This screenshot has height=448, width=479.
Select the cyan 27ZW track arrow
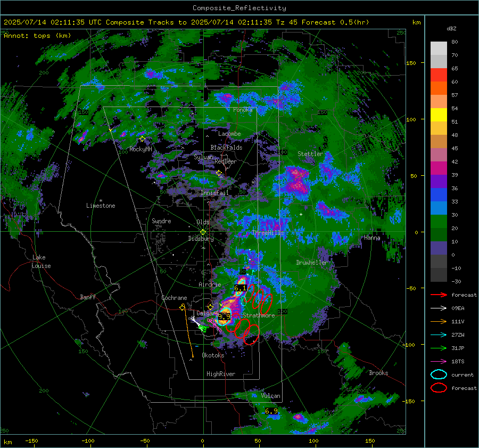coord(439,335)
